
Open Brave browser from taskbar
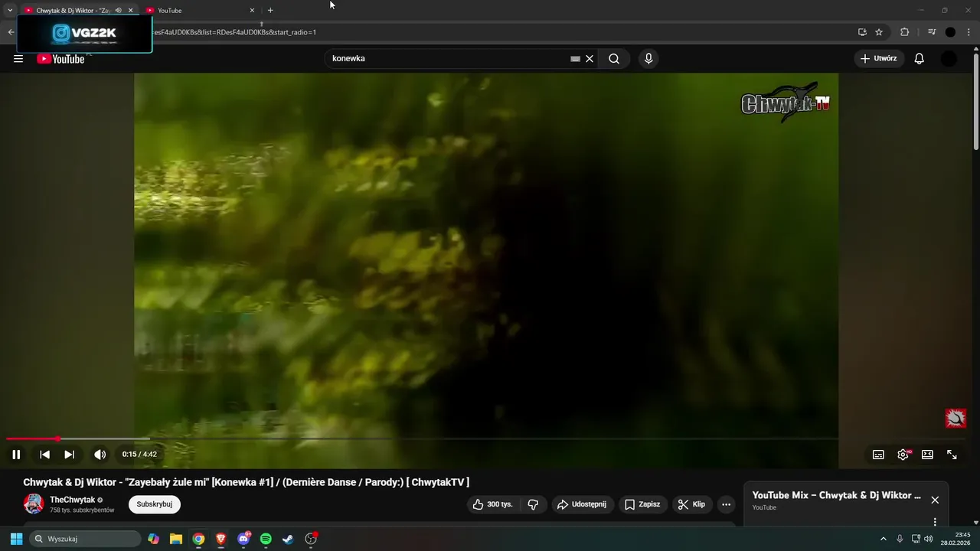pos(220,539)
